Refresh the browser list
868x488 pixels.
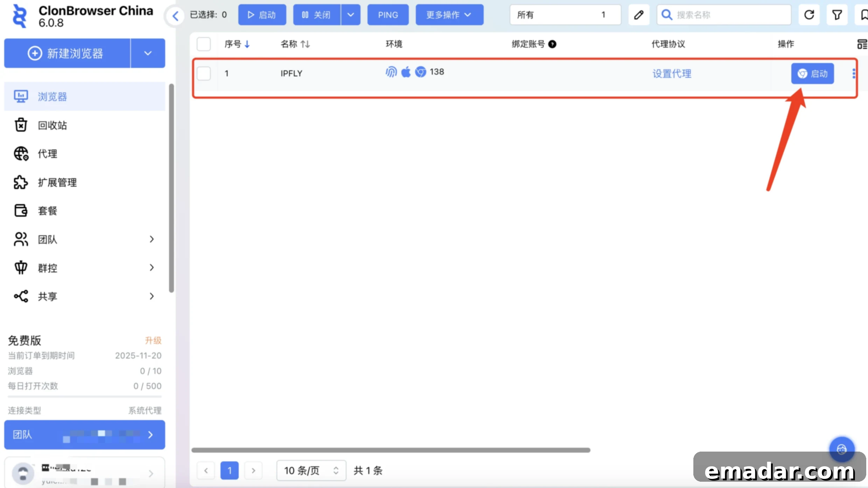[x=809, y=15]
